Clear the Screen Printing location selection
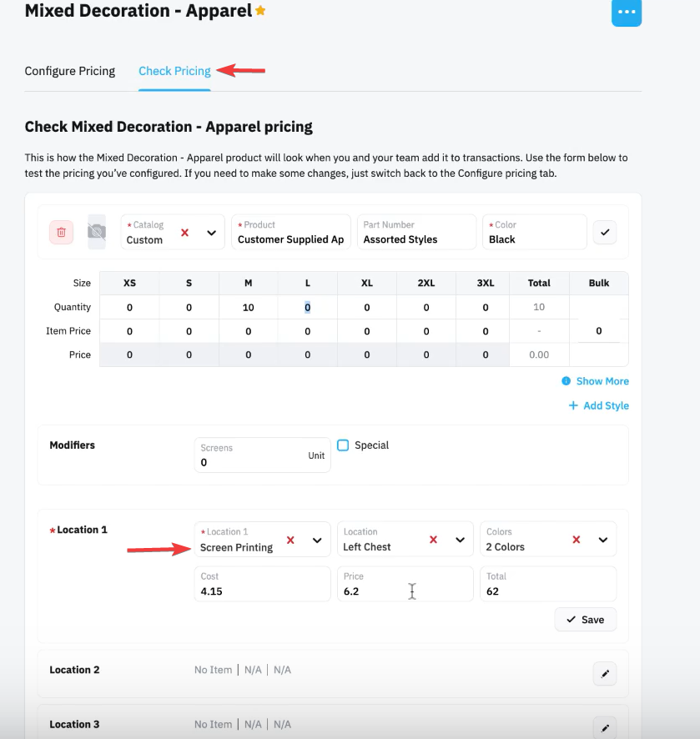The image size is (700, 739). click(x=290, y=540)
